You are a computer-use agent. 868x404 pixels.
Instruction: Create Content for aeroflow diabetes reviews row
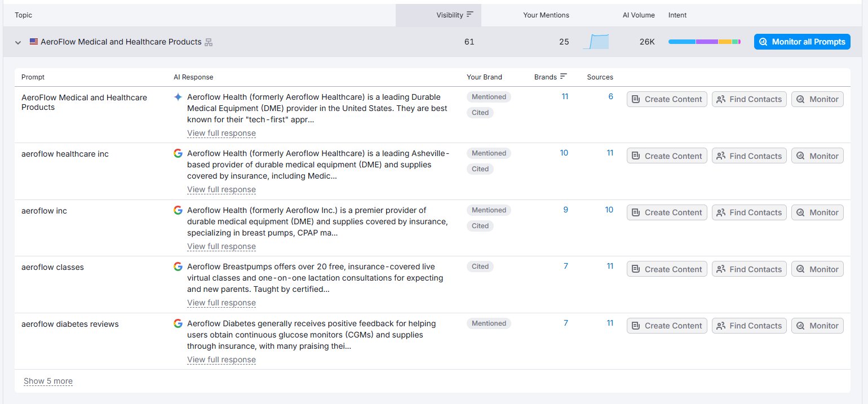667,326
